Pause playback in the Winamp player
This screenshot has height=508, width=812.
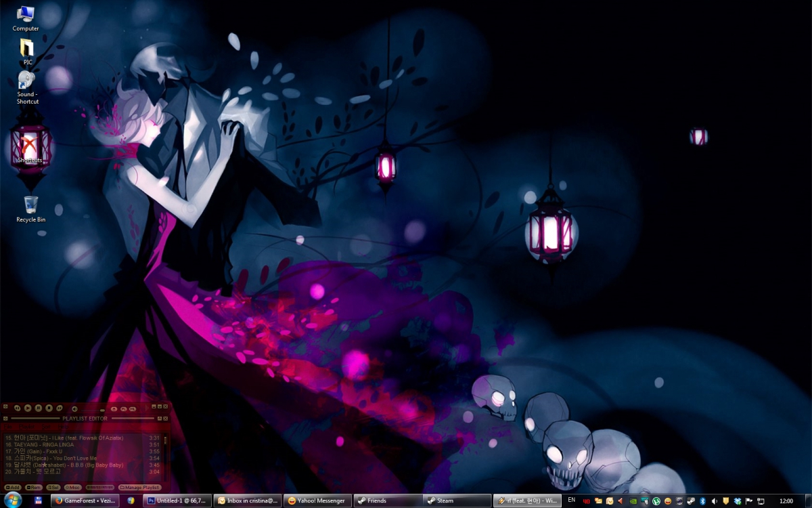click(39, 408)
